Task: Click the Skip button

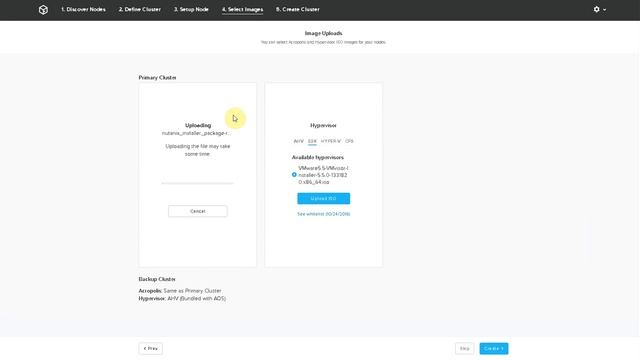Action: coord(464,349)
